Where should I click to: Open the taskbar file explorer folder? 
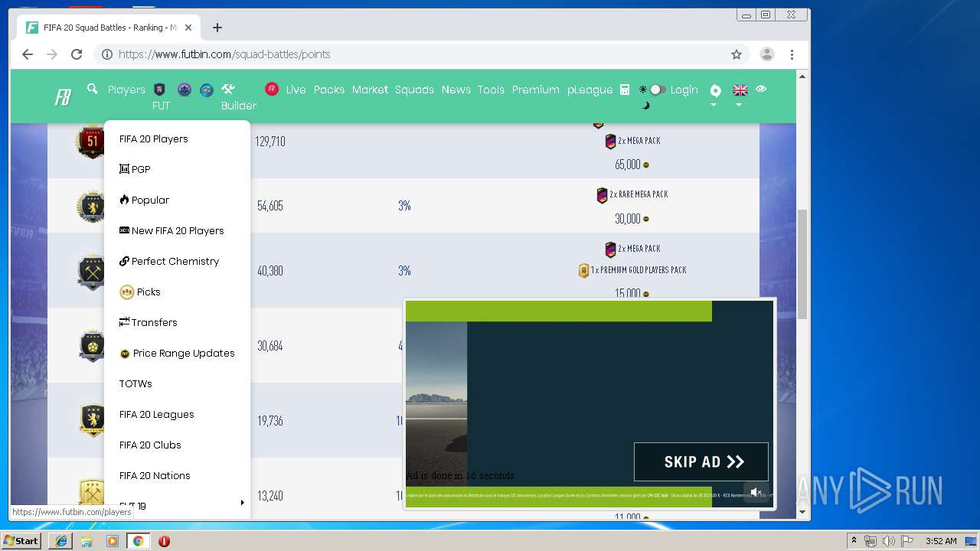[87, 541]
